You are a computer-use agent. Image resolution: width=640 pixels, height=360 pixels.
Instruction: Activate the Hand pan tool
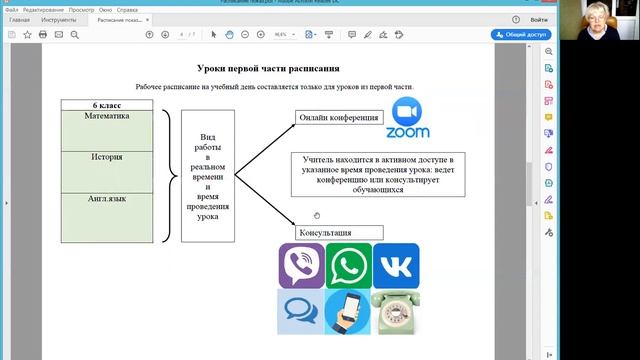click(x=229, y=35)
